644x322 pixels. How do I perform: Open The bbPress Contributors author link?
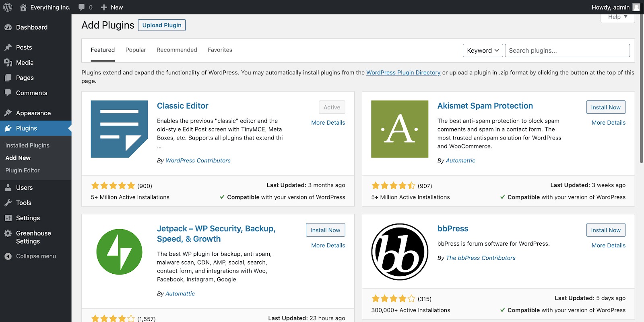click(481, 258)
